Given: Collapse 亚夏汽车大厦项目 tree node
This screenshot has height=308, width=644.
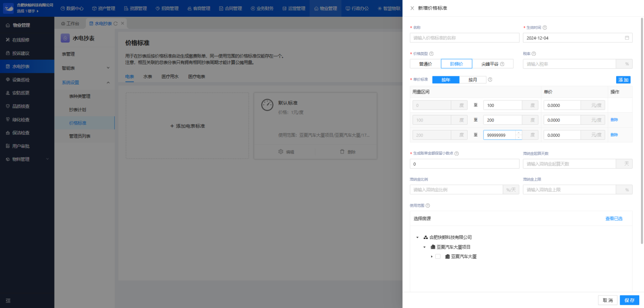Looking at the screenshot, I should (424, 247).
